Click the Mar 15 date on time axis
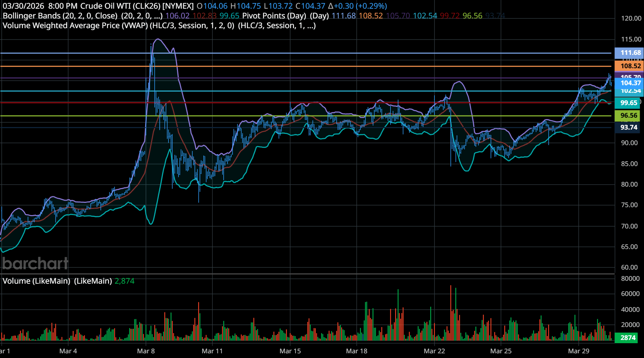The width and height of the screenshot is (644, 358). click(x=290, y=351)
